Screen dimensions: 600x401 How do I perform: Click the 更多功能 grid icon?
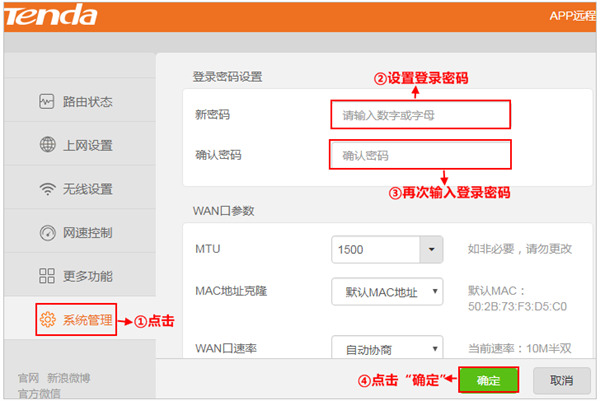(47, 276)
